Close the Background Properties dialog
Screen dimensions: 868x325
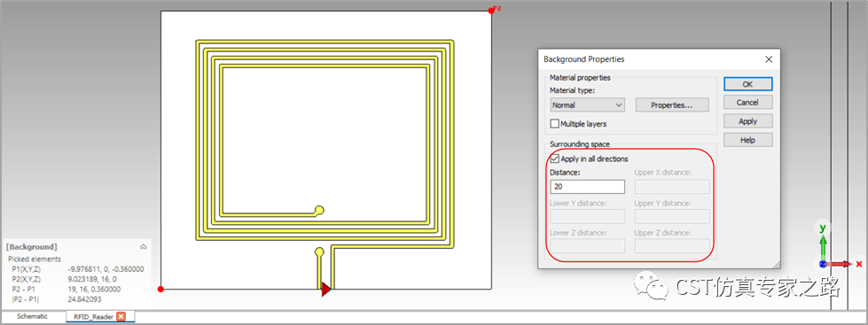tap(769, 59)
